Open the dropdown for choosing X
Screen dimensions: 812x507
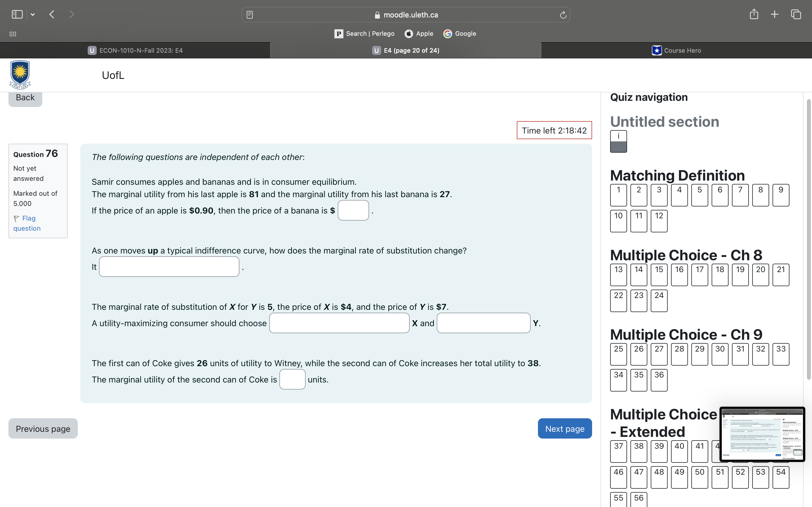coord(339,323)
